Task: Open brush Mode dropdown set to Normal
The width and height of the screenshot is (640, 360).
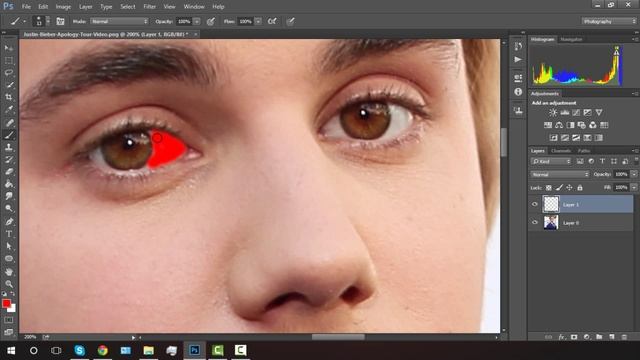Action: 119,21
